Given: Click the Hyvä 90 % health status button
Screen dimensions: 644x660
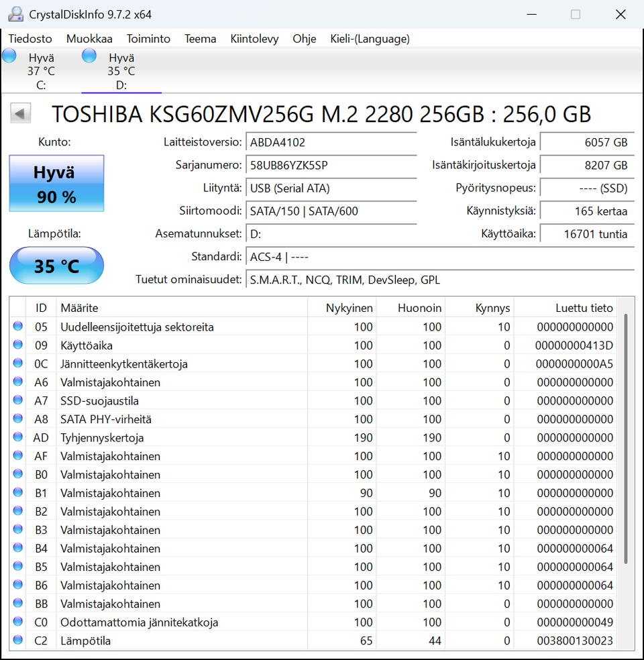Looking at the screenshot, I should [56, 184].
